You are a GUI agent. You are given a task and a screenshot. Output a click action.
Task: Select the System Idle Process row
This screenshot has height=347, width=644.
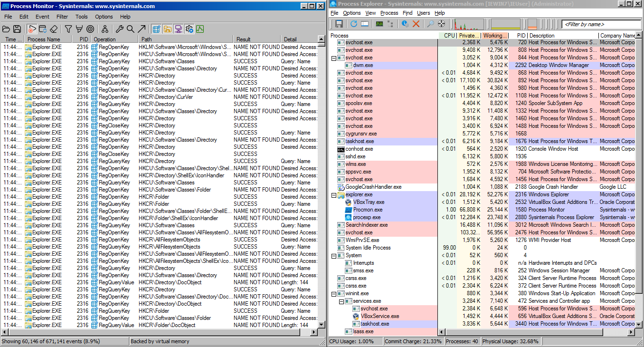[483, 248]
